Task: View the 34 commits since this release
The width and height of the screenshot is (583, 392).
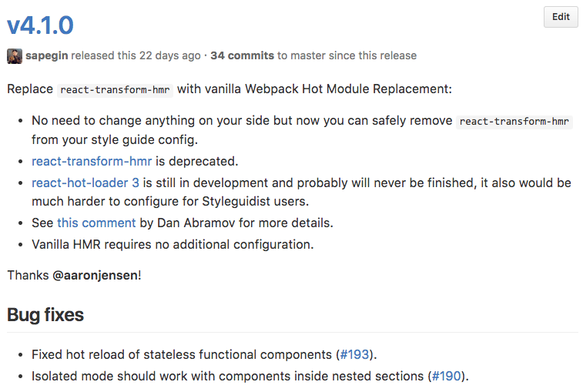Action: coord(242,55)
